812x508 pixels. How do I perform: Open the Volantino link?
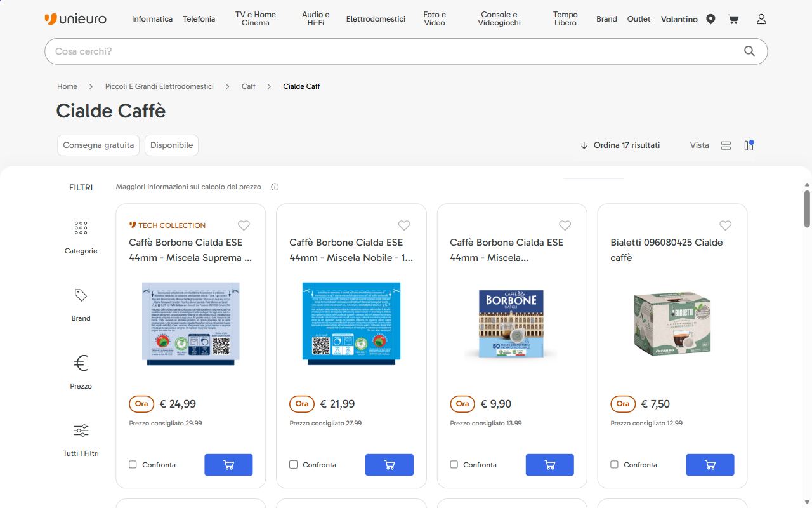coord(679,19)
